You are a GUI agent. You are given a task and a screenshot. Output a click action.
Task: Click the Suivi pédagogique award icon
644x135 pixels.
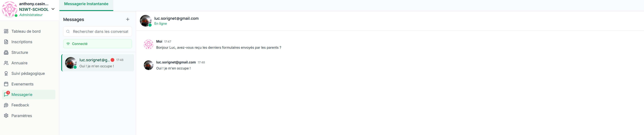pyautogui.click(x=6, y=74)
